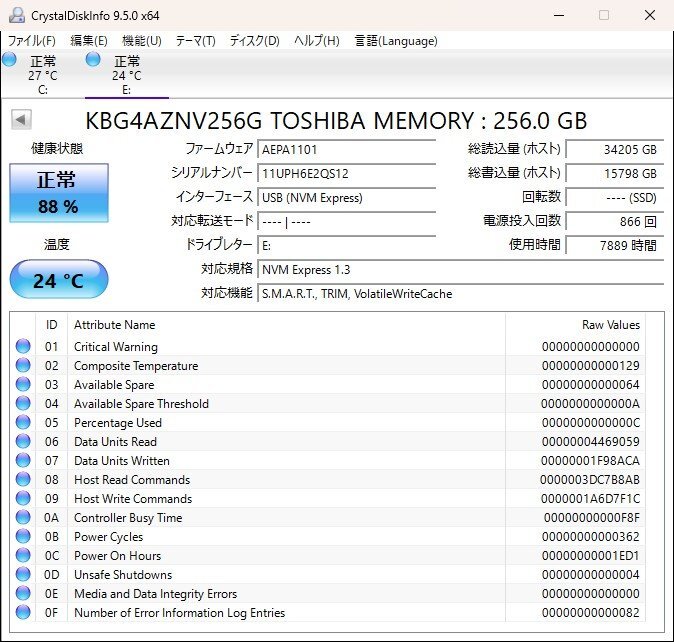Click status orb of Composite Temperature row
Image resolution: width=674 pixels, height=642 pixels.
coord(23,365)
